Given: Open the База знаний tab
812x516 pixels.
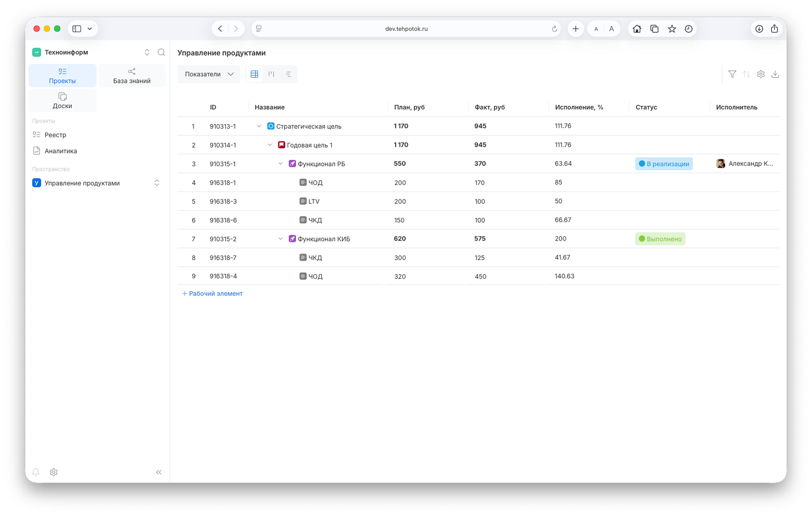Looking at the screenshot, I should tap(132, 76).
